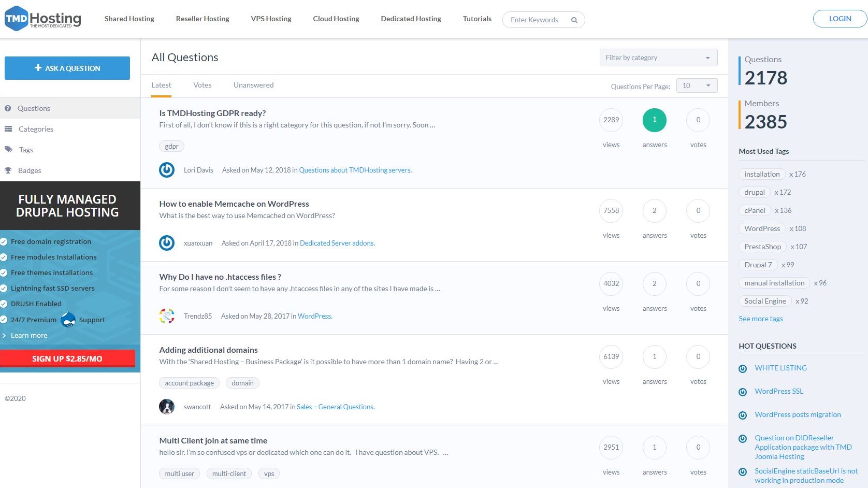Select the PrestaShop tag in Most Used Tags

tap(762, 247)
